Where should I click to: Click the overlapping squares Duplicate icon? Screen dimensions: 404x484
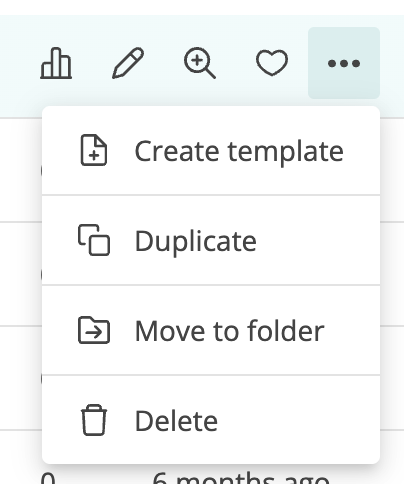pyautogui.click(x=94, y=240)
